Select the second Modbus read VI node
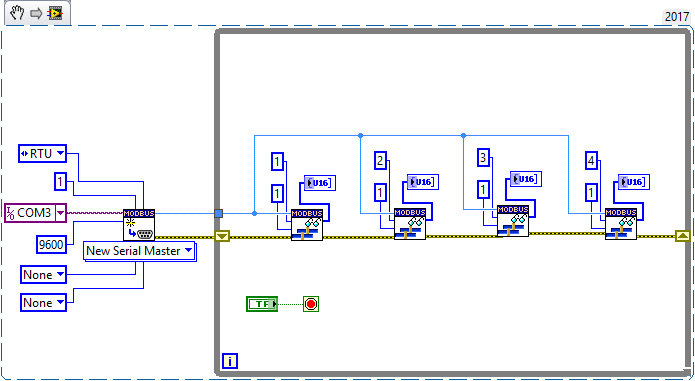695x381 pixels. (x=410, y=224)
